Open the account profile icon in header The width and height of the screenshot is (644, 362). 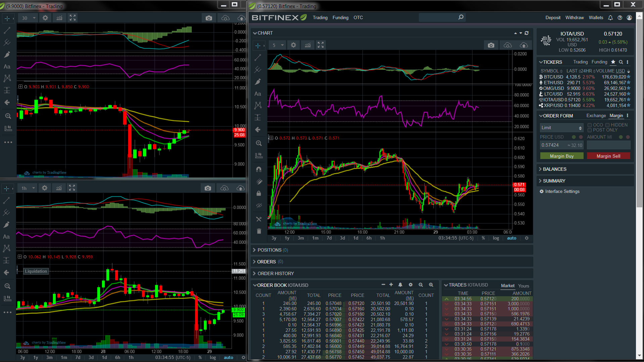pos(629,17)
